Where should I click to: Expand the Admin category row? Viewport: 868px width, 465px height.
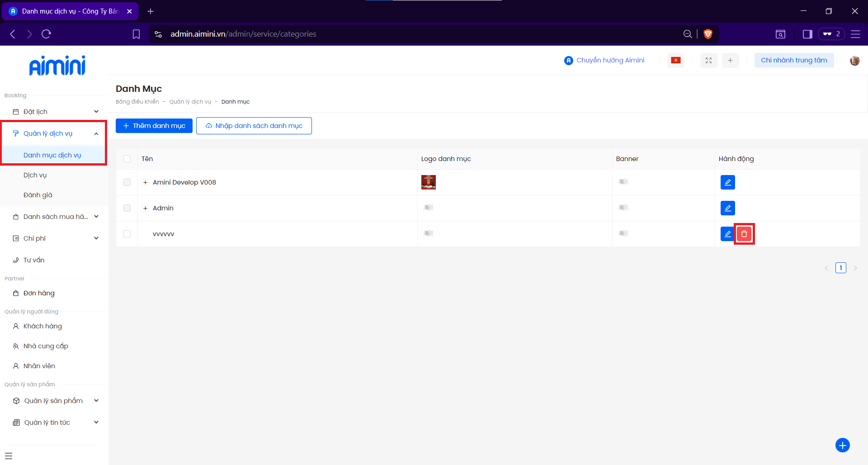(145, 208)
